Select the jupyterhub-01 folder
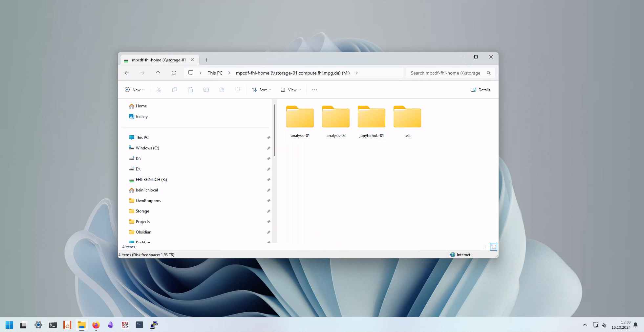The image size is (644, 332). [372, 122]
